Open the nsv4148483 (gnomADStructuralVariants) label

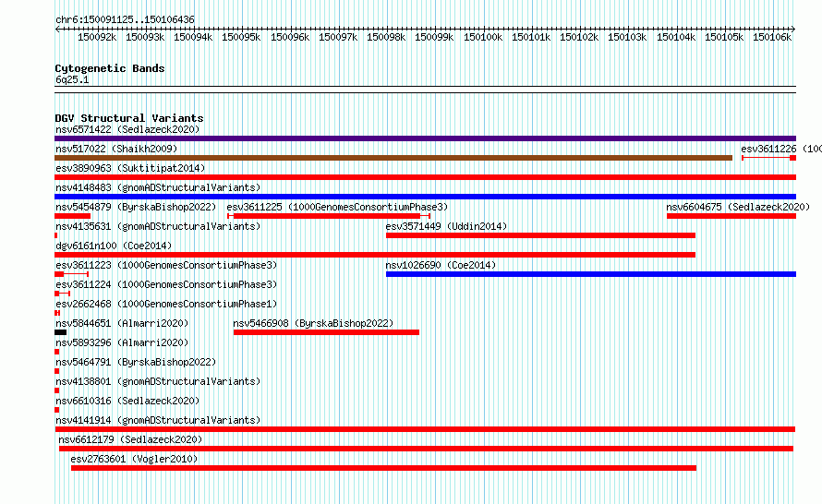click(158, 187)
